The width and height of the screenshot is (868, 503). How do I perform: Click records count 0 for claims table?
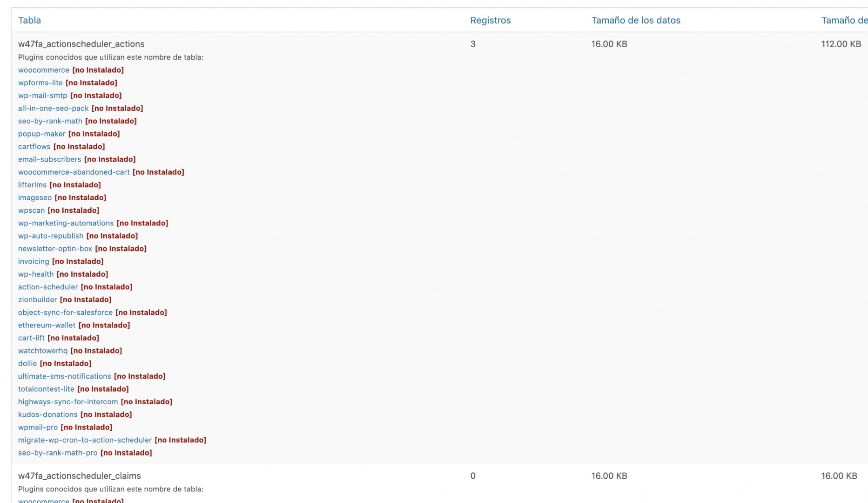coord(473,476)
